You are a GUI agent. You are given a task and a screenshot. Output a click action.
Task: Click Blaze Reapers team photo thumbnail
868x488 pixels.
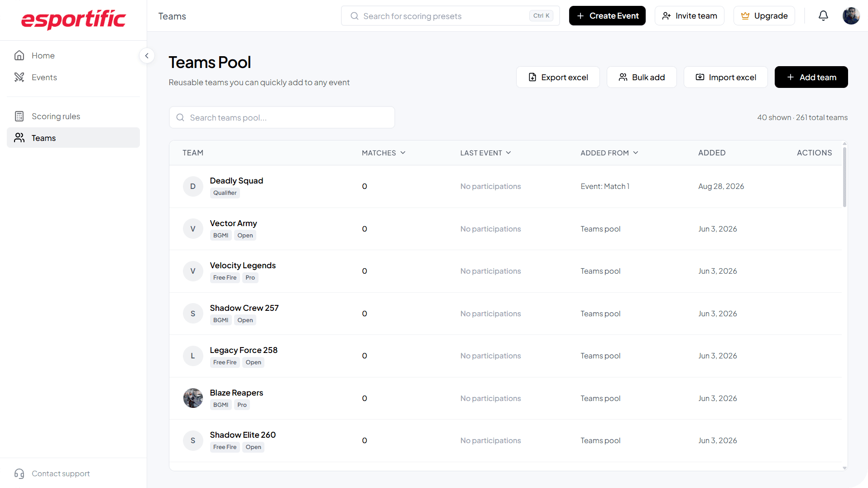pos(193,398)
